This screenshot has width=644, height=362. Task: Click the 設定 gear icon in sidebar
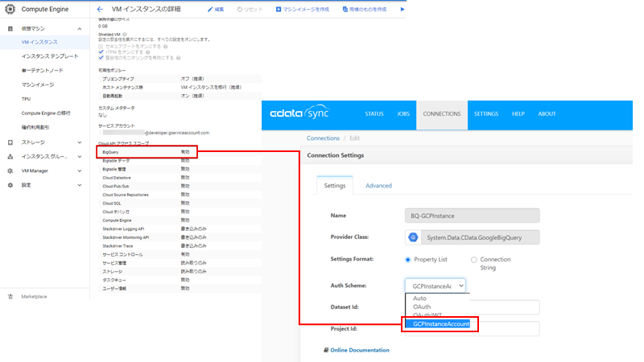[x=10, y=185]
